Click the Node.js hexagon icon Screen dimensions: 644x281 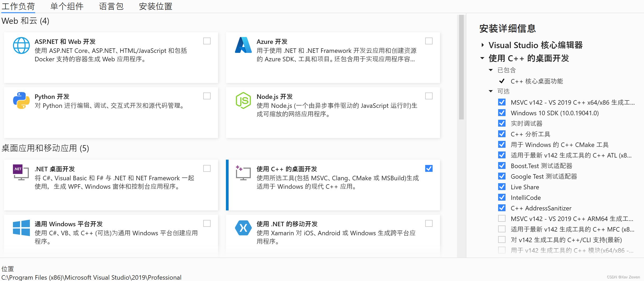pyautogui.click(x=243, y=100)
